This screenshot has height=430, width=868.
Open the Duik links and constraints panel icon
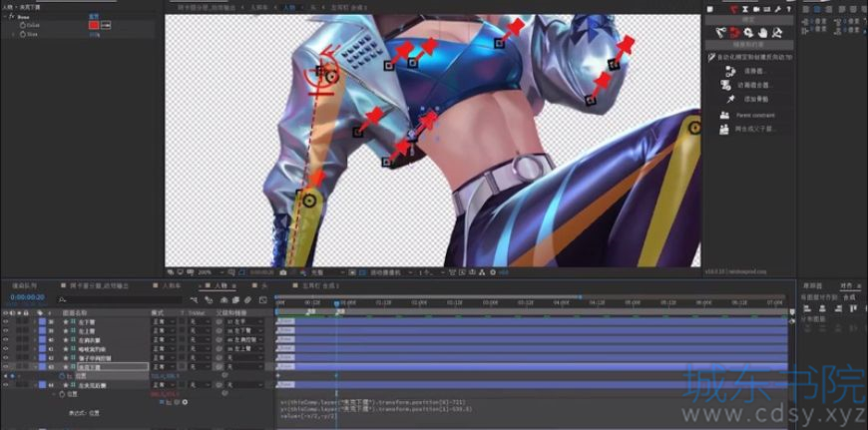(x=734, y=33)
